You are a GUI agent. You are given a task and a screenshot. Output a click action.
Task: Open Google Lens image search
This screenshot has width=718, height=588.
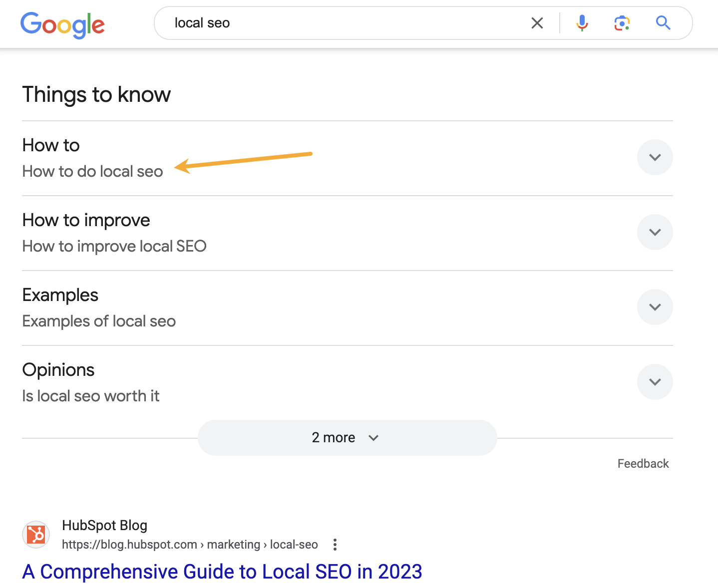click(621, 23)
